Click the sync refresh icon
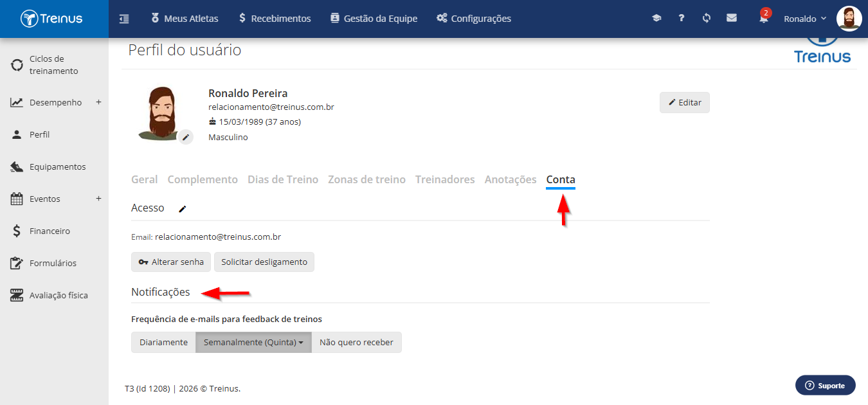Viewport: 868px width, 405px height. [707, 19]
